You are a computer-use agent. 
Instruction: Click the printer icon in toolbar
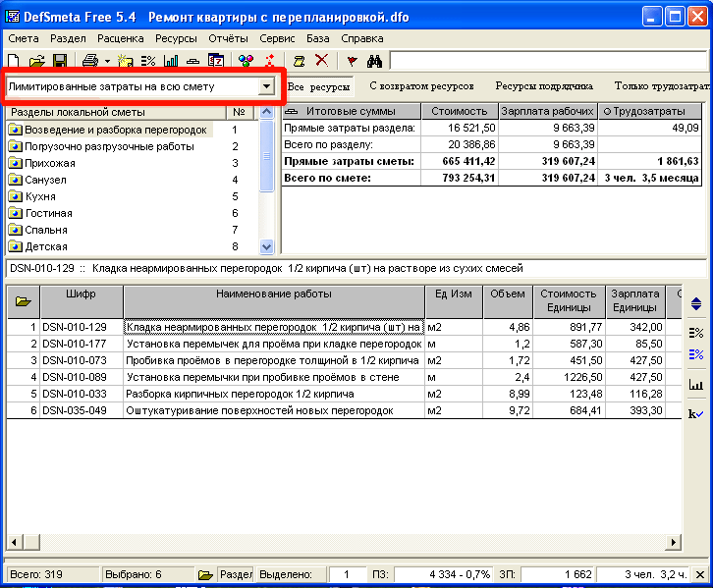[88, 61]
